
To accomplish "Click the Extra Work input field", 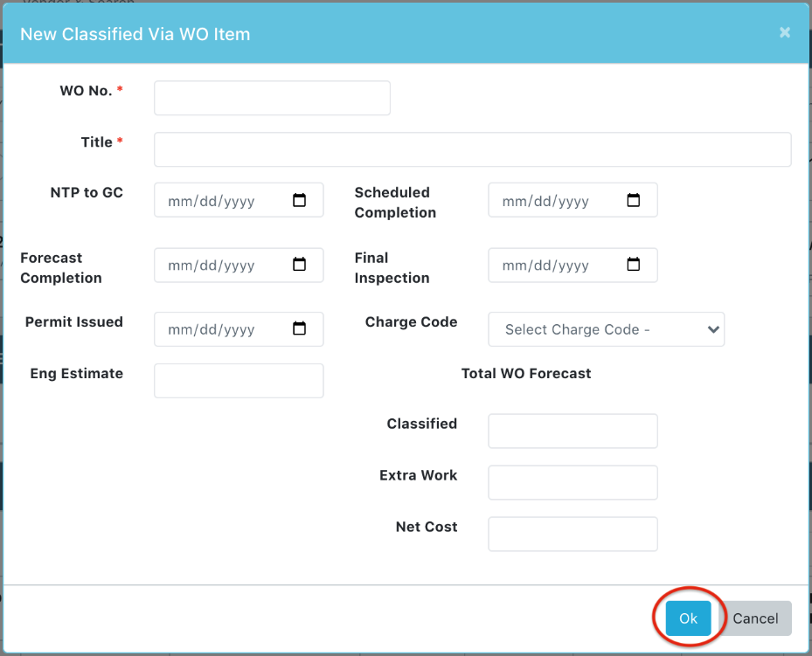I will [573, 483].
